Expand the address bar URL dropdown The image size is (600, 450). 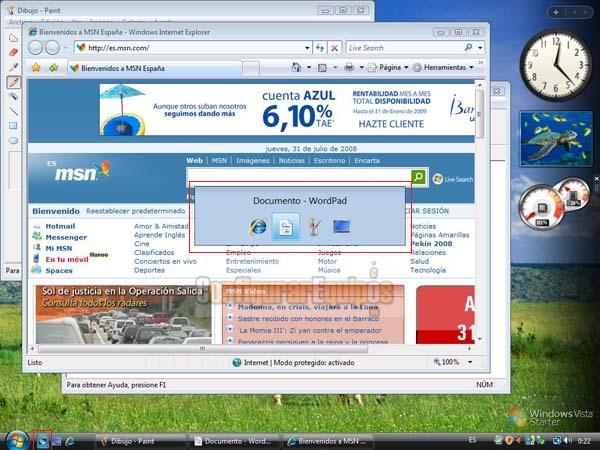307,48
